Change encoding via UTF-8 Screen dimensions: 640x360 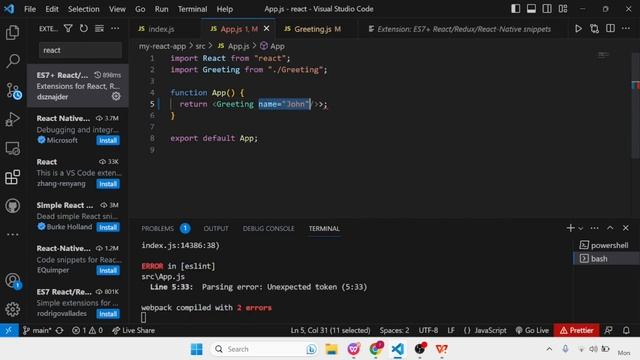click(428, 330)
